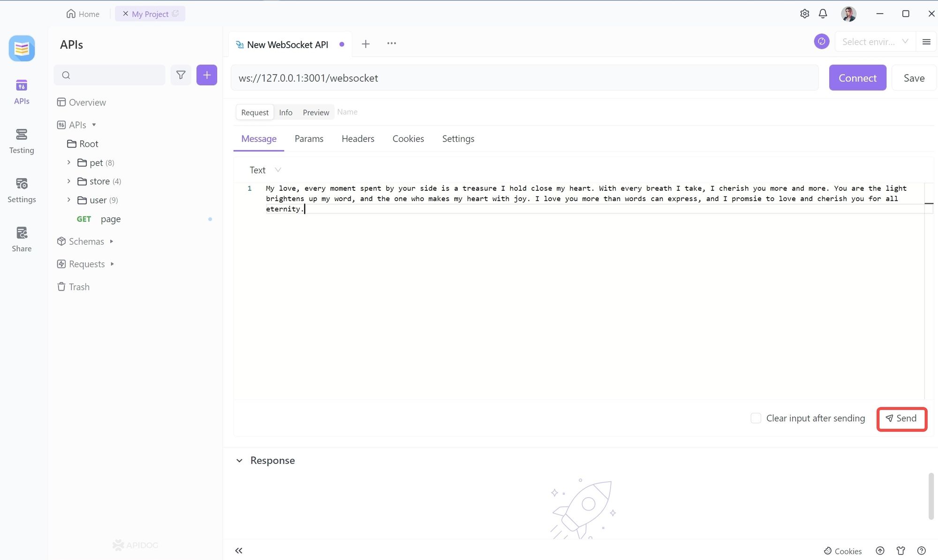Select the Headers tab
Viewport: 938px width, 560px height.
pos(358,139)
